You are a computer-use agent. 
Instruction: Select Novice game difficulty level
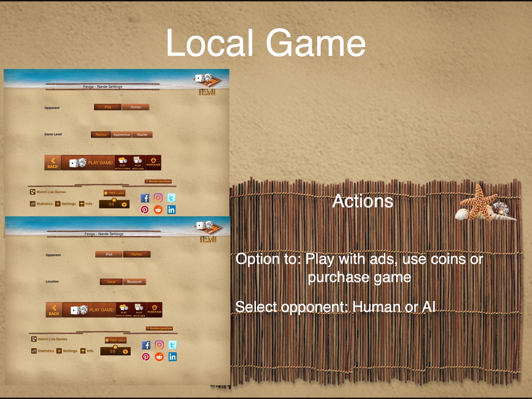coord(101,134)
